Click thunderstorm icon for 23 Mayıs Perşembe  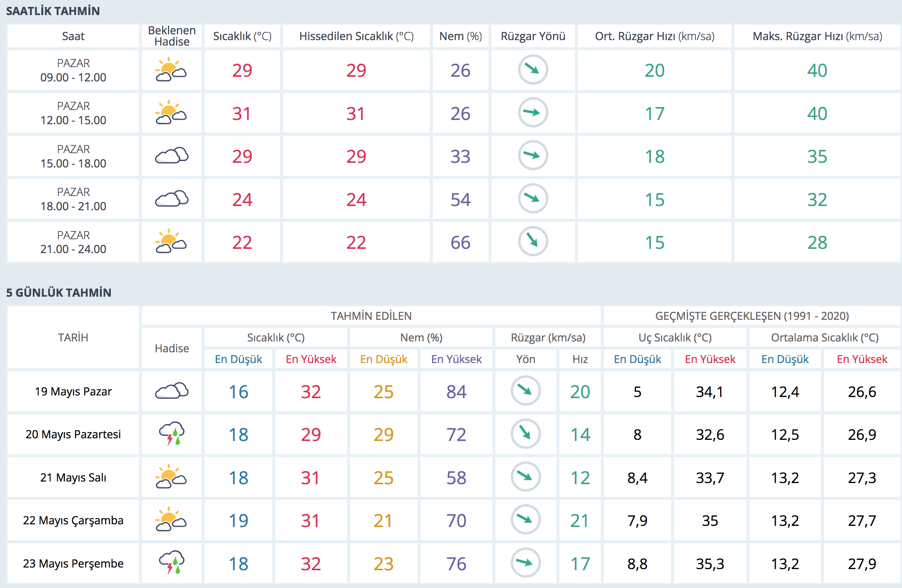click(171, 563)
